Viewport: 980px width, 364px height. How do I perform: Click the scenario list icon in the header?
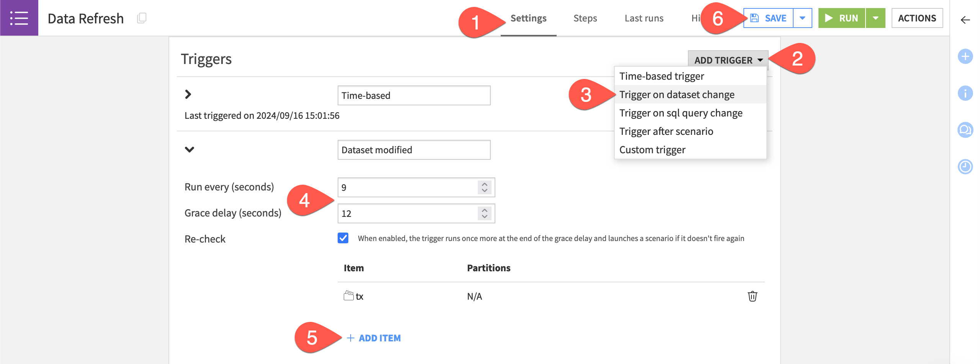[19, 18]
